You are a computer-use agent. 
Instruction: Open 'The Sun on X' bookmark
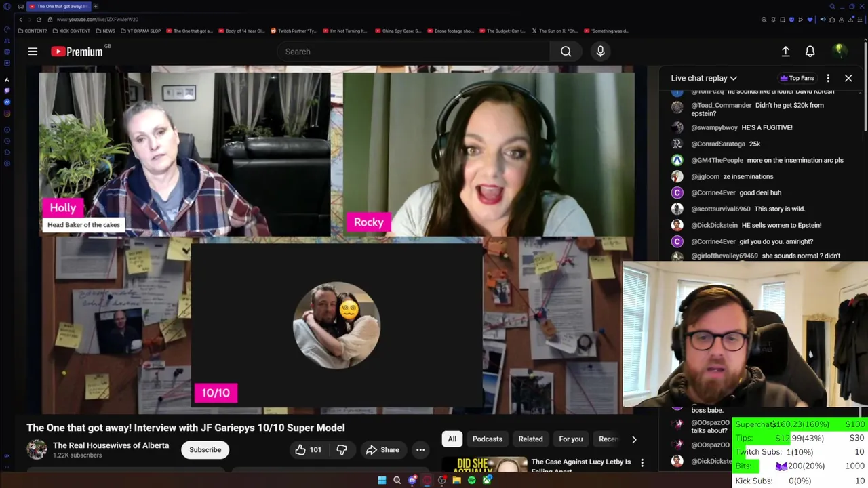tap(555, 30)
